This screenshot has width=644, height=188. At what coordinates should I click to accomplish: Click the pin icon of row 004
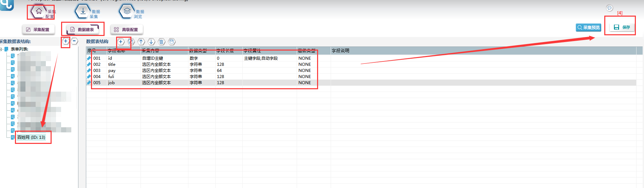[89, 77]
